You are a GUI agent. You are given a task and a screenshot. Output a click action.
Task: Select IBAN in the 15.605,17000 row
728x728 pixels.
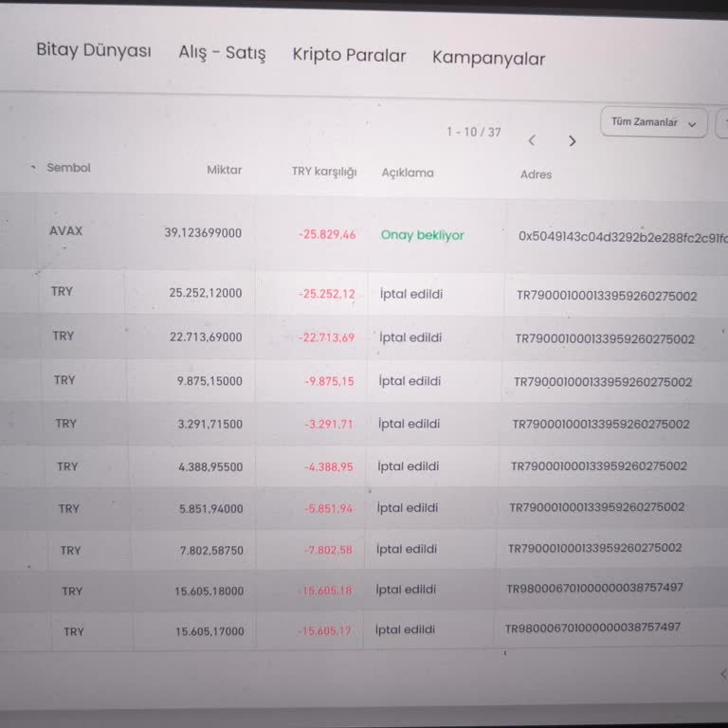coord(592,628)
